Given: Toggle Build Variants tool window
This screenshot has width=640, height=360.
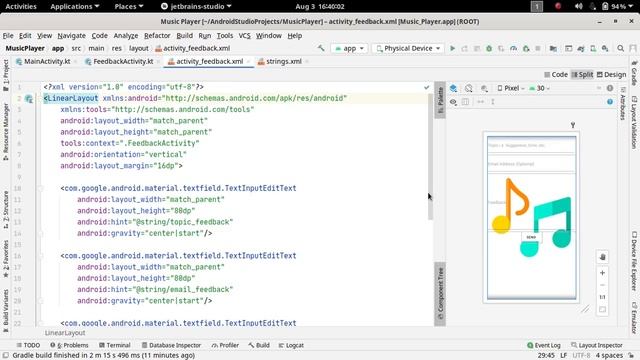Looking at the screenshot, I should click(x=5, y=310).
